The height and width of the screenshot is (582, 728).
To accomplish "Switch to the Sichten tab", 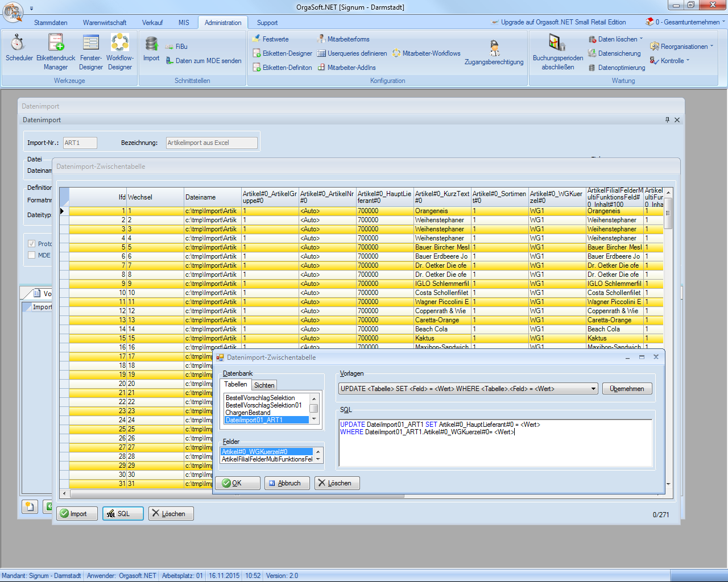I will click(x=264, y=385).
